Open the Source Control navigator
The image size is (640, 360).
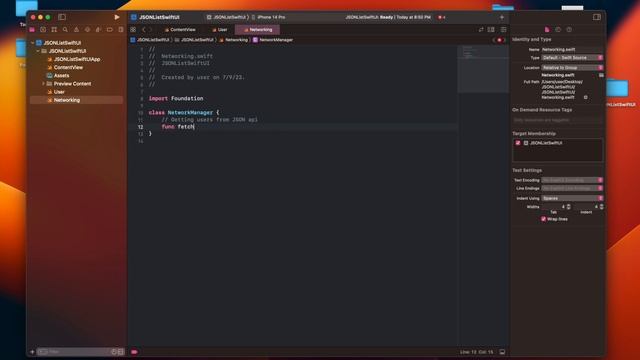point(43,30)
